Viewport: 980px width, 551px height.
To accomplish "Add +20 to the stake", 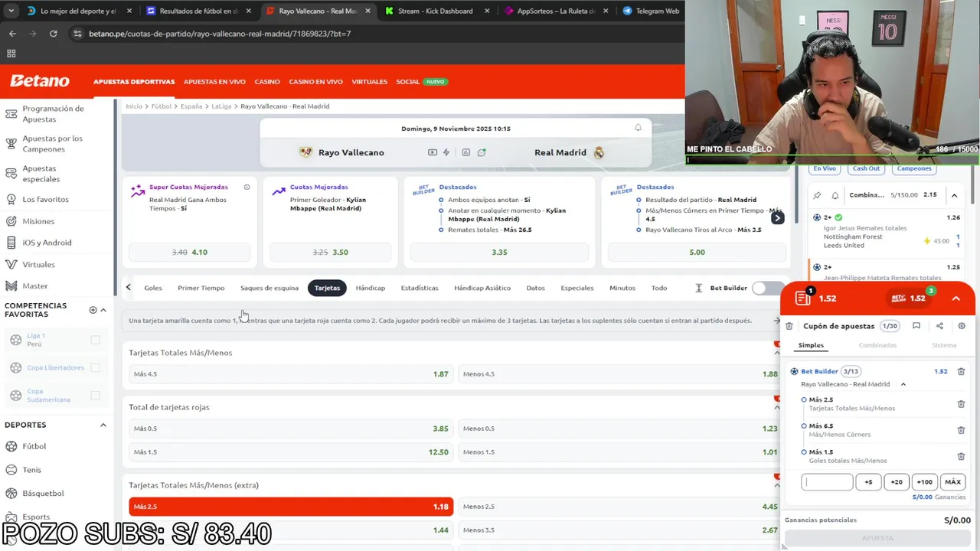I will (x=897, y=482).
